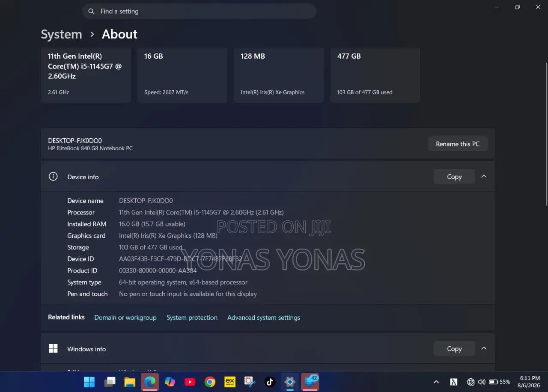Click 'No pen or touch input' value
548x392 pixels.
(x=188, y=294)
